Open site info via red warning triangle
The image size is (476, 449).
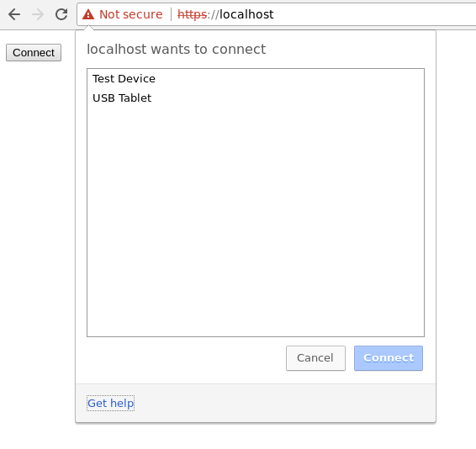coord(88,14)
